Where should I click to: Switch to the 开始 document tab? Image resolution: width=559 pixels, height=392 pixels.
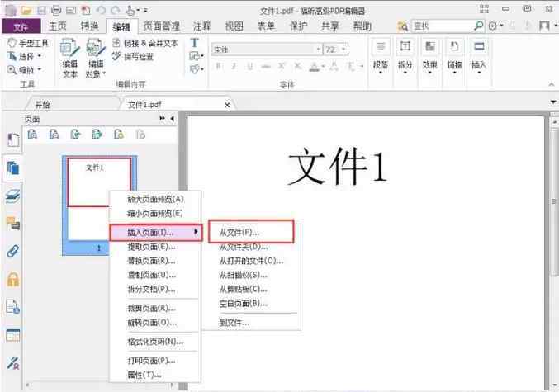pos(42,105)
